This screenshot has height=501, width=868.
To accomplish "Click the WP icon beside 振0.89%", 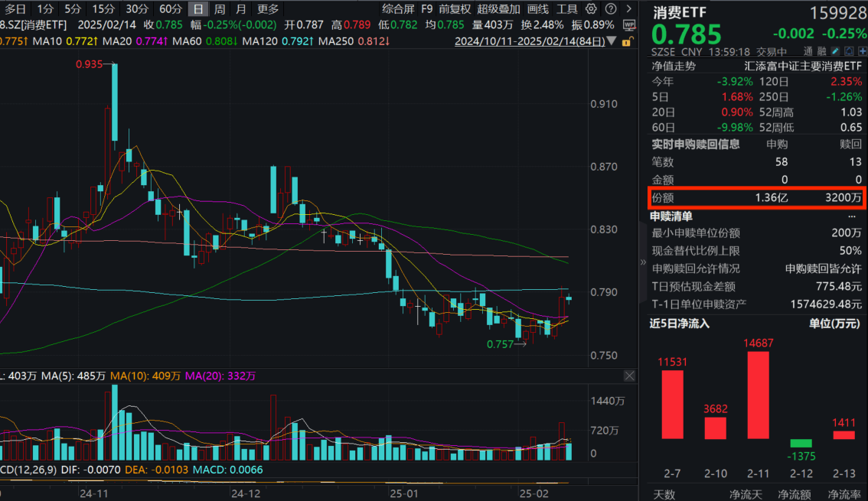I will click(x=628, y=24).
